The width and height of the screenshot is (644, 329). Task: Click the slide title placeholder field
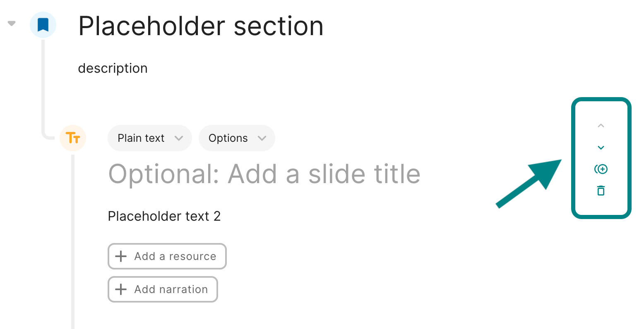264,174
